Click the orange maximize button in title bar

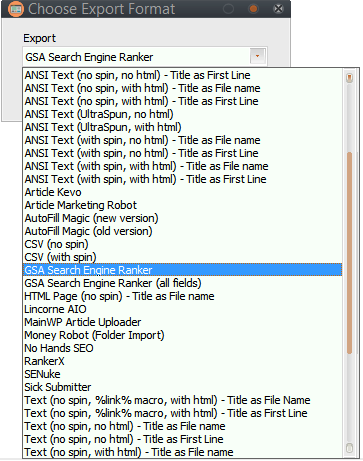253,9
